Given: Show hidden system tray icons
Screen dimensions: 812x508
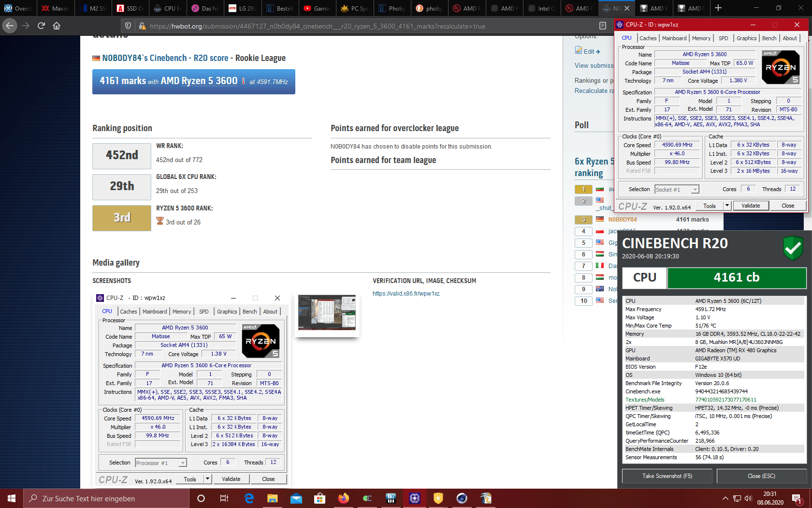Looking at the screenshot, I should tap(725, 498).
